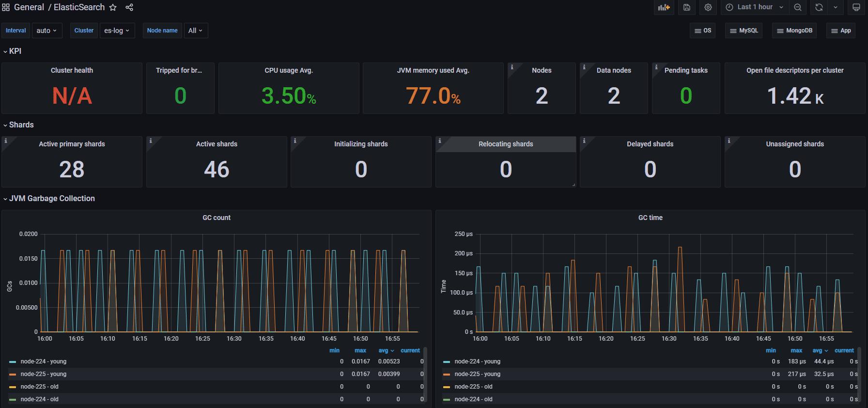Collapse the JVM Garbage Collection row
The image size is (868, 408).
pyautogui.click(x=51, y=199)
